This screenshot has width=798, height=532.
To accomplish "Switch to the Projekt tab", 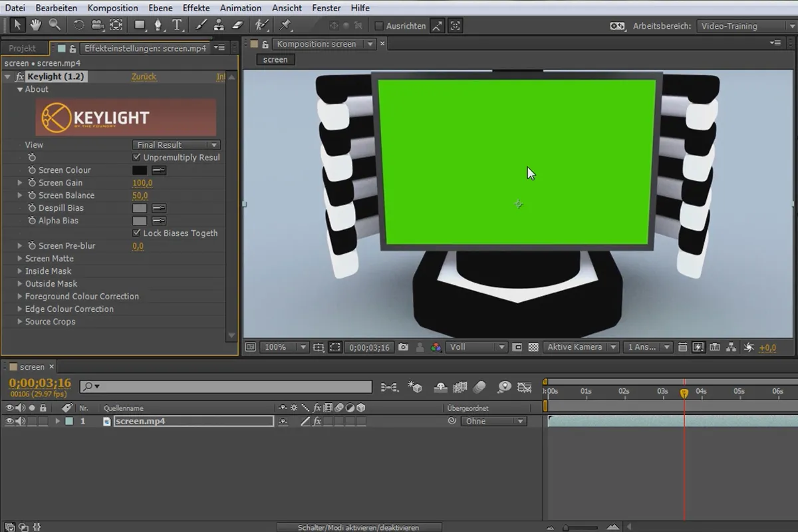I will (x=23, y=49).
